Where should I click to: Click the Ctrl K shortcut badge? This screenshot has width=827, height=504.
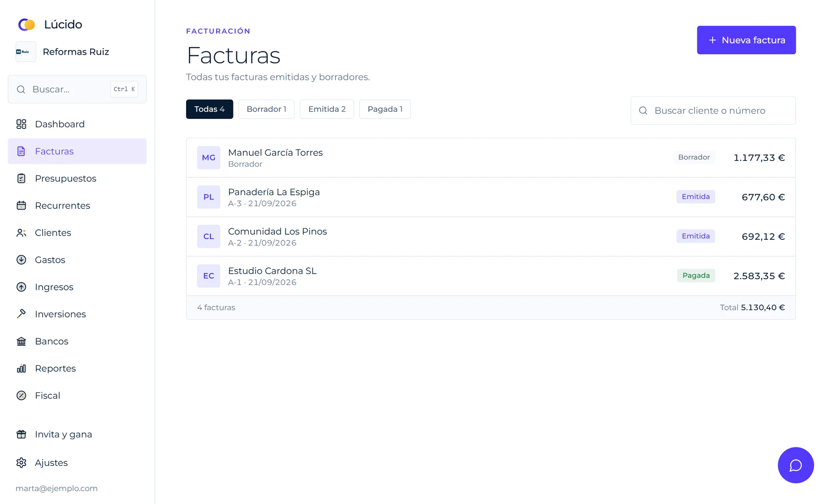tap(124, 89)
